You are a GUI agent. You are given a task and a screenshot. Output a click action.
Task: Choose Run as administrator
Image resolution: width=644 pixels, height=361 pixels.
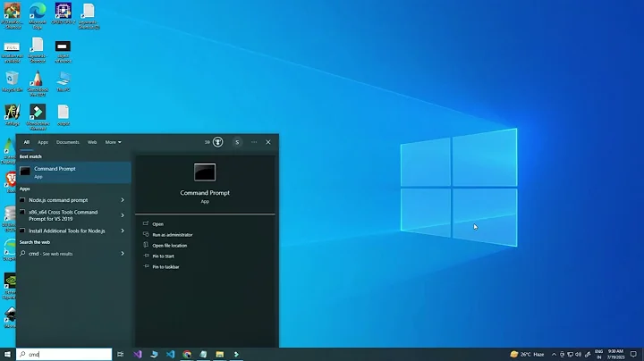(172, 235)
